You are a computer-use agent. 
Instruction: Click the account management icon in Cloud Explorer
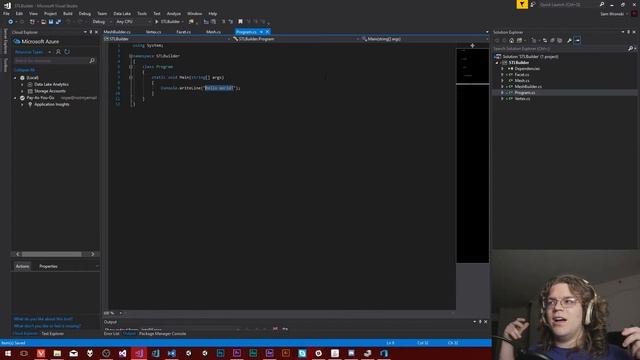click(x=58, y=52)
